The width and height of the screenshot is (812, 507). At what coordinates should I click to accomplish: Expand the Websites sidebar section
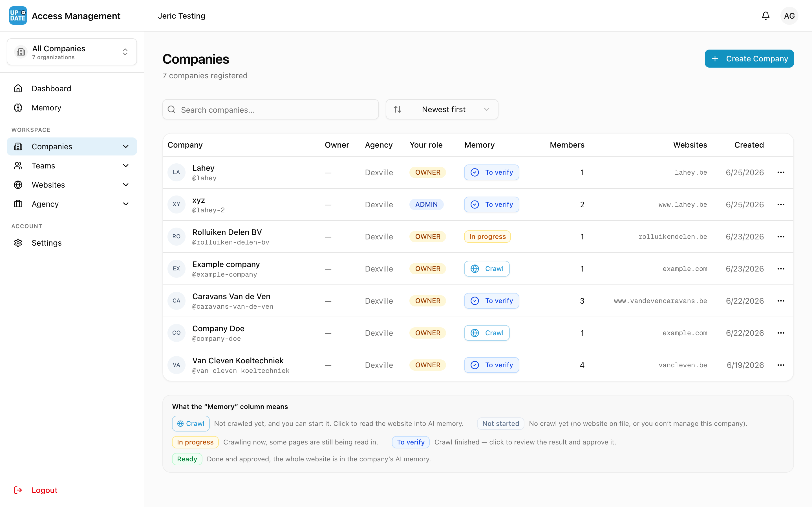point(72,185)
